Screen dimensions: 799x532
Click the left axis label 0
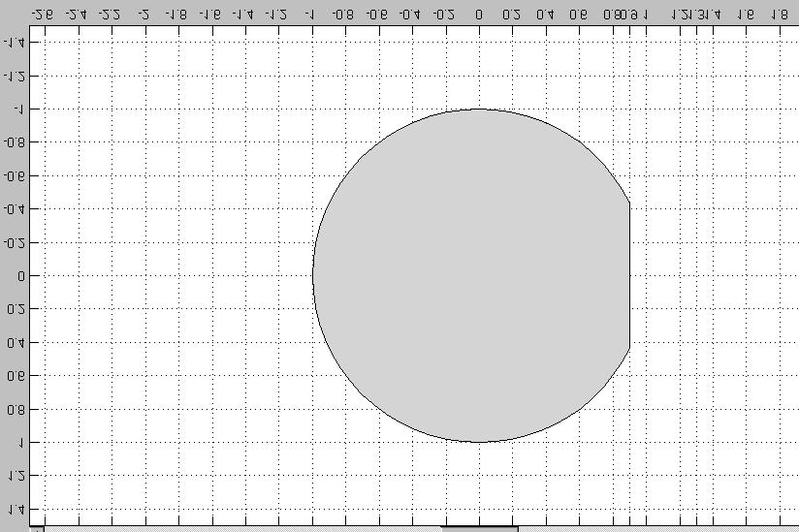click(21, 276)
